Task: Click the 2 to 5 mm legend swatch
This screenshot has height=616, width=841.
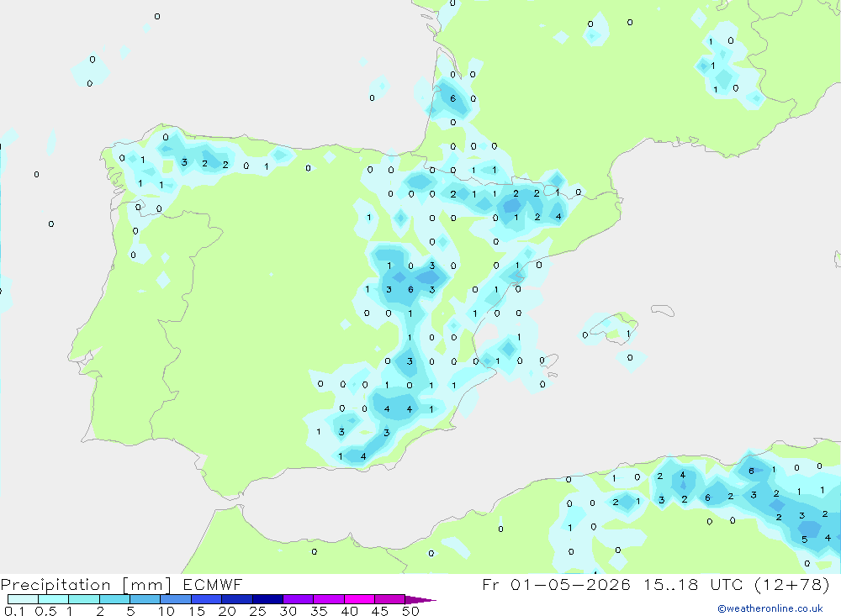Action: 114,599
